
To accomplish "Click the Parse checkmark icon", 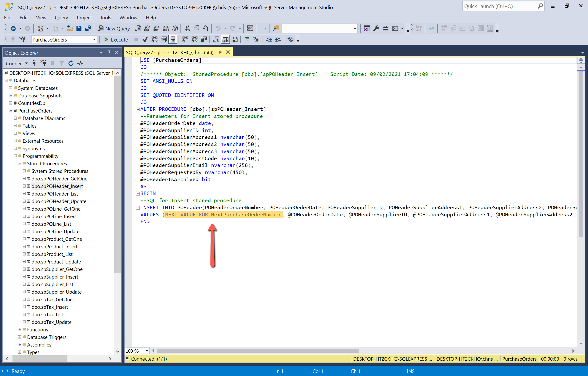I will (x=145, y=40).
